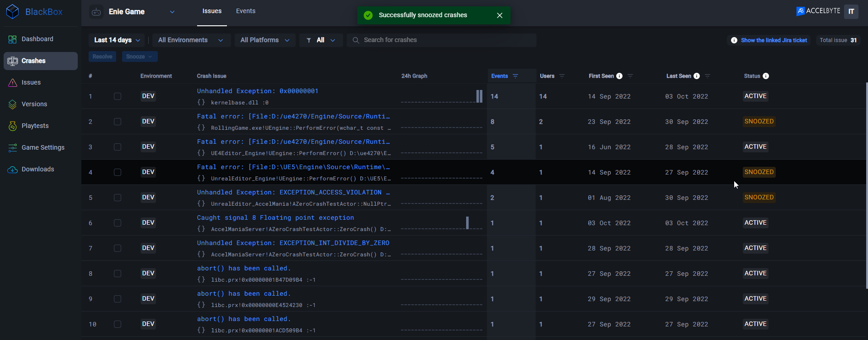Image resolution: width=868 pixels, height=340 pixels.
Task: Open Downloads cloud icon
Action: 13,170
